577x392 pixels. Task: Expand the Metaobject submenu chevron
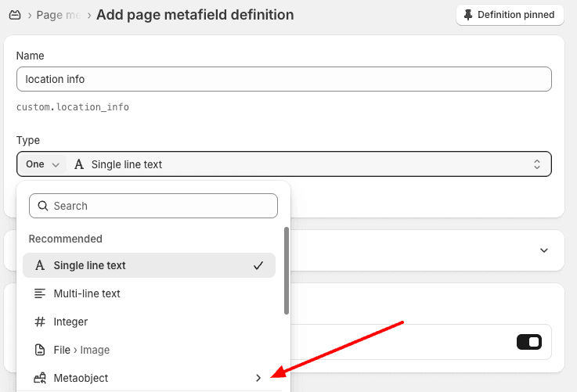(x=258, y=378)
